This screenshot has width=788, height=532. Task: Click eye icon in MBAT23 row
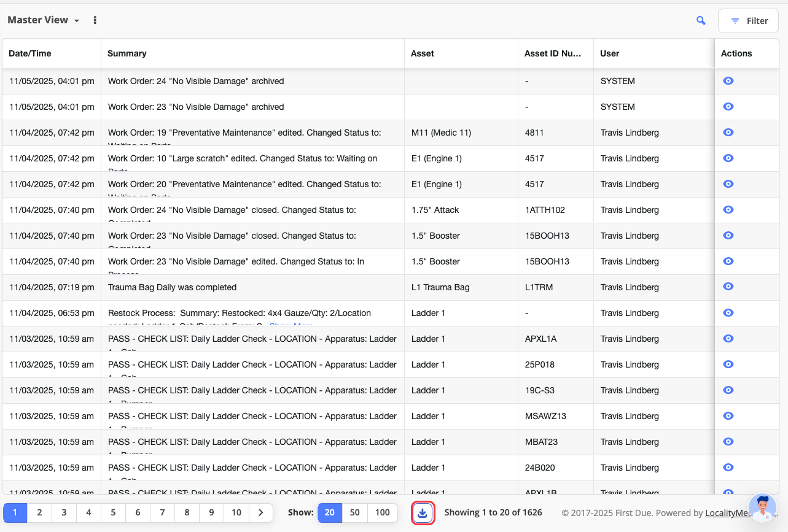pyautogui.click(x=728, y=442)
